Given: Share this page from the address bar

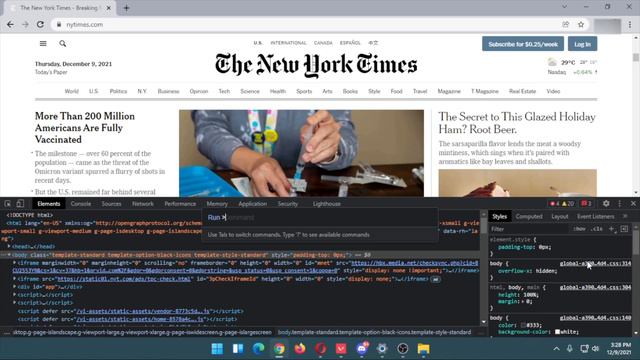Looking at the screenshot, I should (x=566, y=24).
